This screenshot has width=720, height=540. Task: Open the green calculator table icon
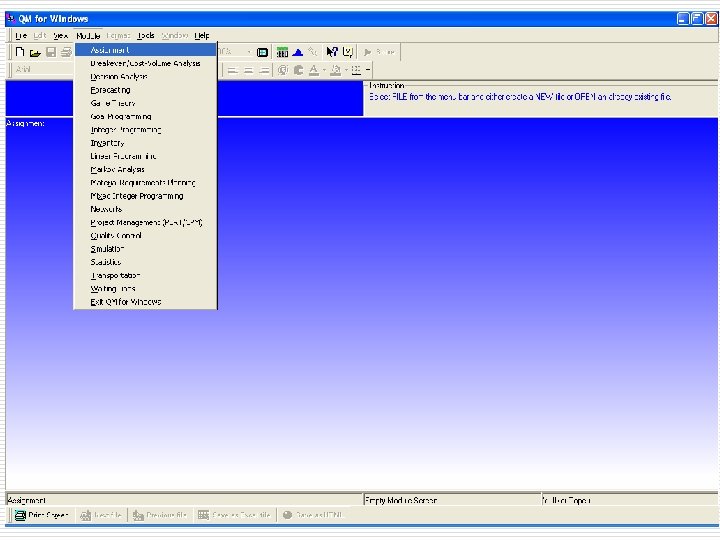click(282, 52)
